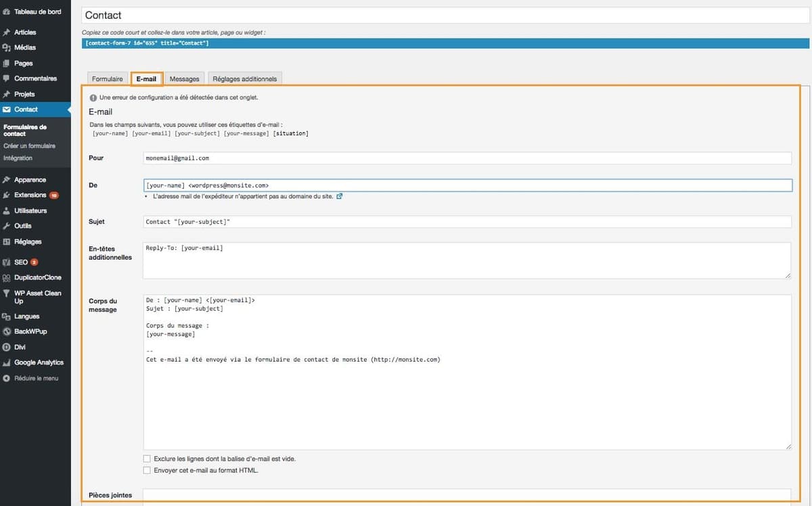Open the Réglages additionnels tab

pyautogui.click(x=245, y=78)
